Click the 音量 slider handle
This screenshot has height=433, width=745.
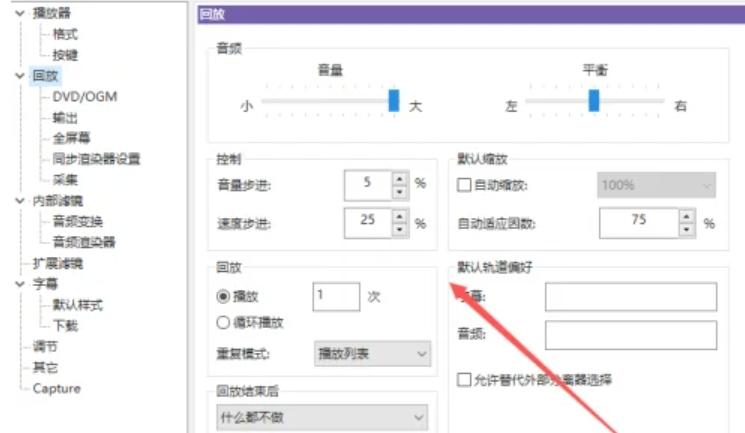(393, 100)
